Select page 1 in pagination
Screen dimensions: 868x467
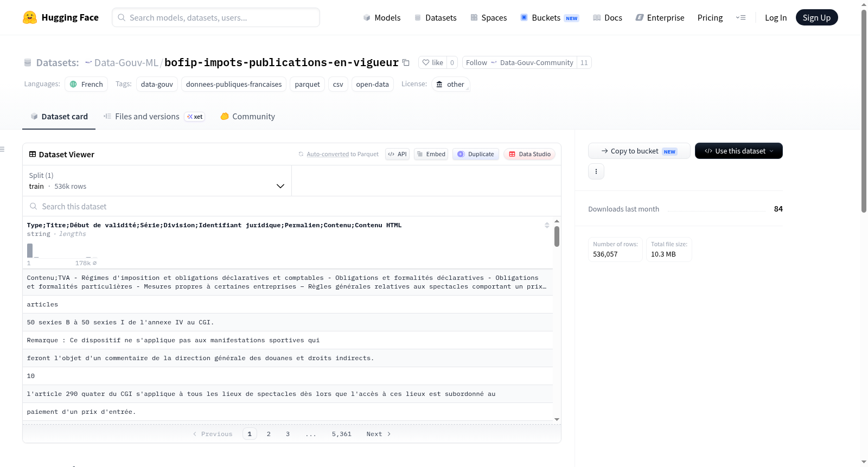(x=250, y=434)
